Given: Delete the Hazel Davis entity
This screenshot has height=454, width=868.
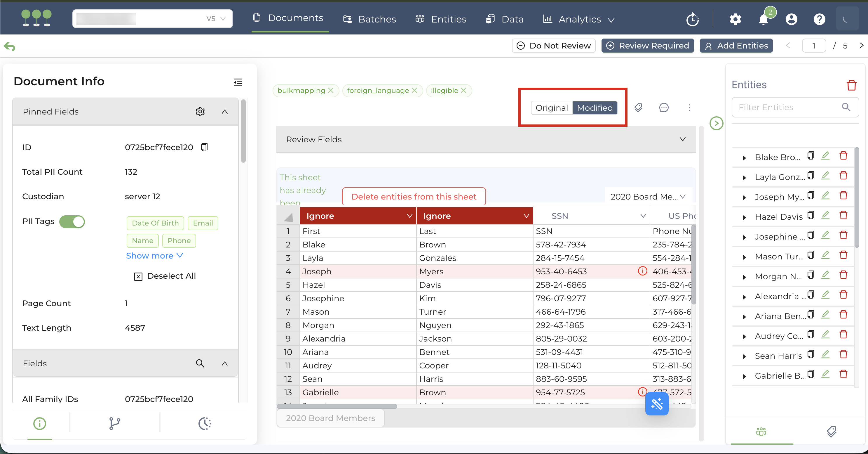Looking at the screenshot, I should [843, 216].
